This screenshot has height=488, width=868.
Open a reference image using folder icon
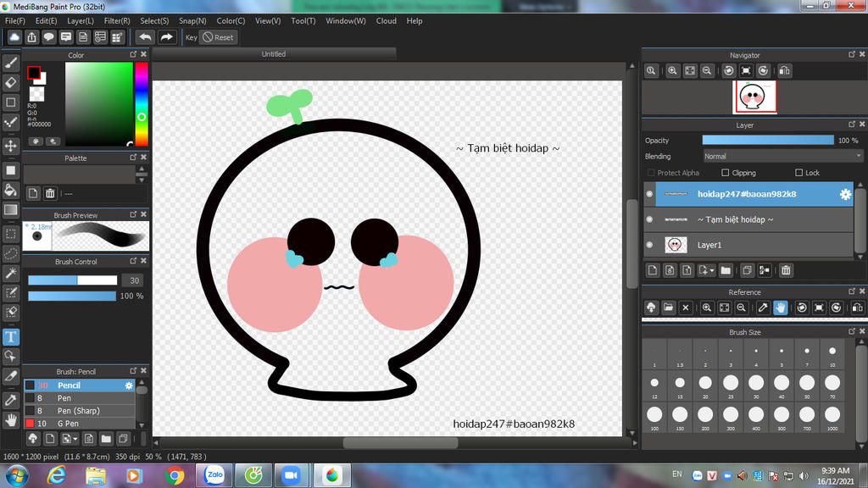tap(668, 308)
